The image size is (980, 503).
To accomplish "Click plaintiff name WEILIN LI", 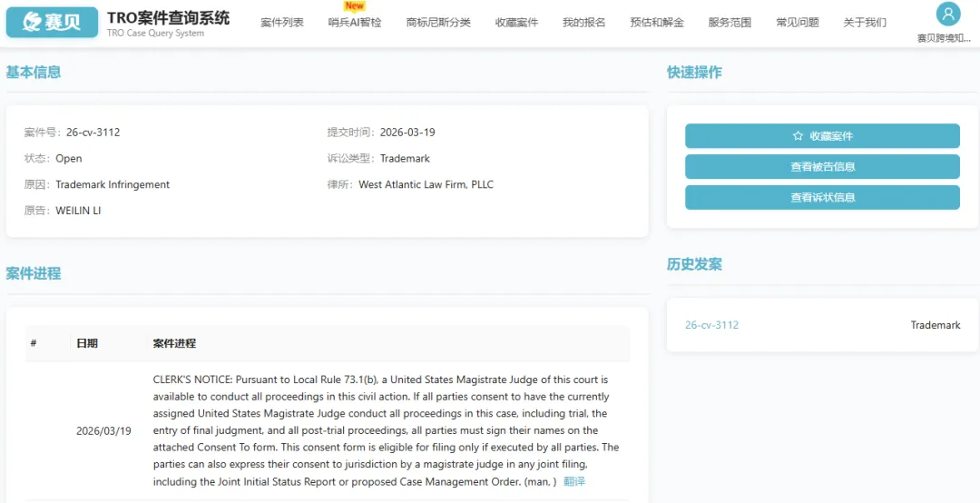I will (78, 211).
